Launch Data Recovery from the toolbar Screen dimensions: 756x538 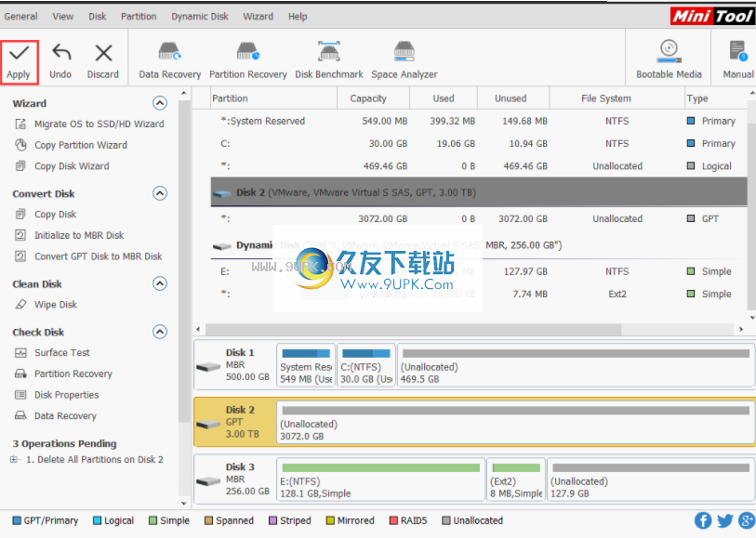pyautogui.click(x=170, y=60)
